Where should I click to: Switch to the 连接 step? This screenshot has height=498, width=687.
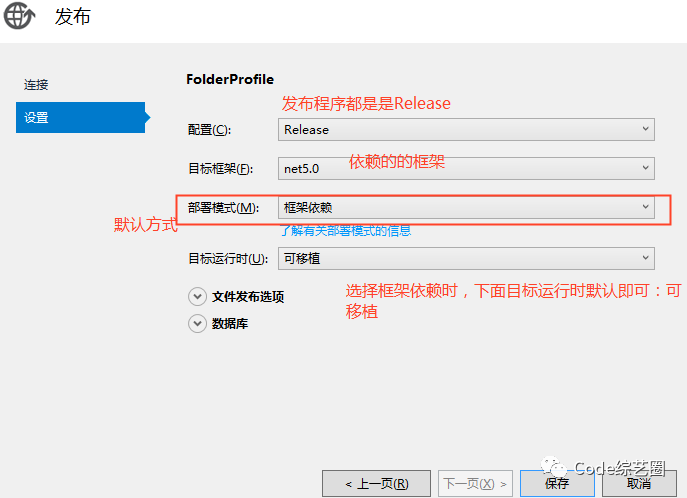(36, 85)
